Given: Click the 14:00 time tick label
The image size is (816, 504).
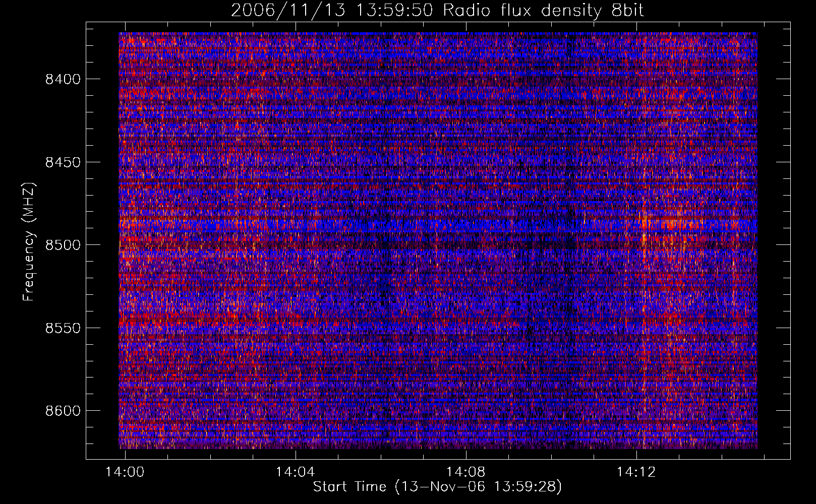Looking at the screenshot, I should coord(125,472).
